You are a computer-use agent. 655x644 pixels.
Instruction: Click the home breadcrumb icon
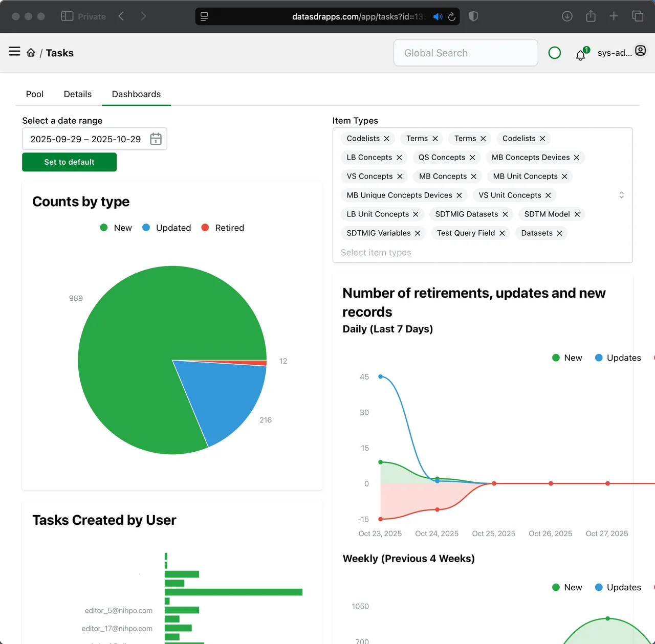click(x=31, y=52)
